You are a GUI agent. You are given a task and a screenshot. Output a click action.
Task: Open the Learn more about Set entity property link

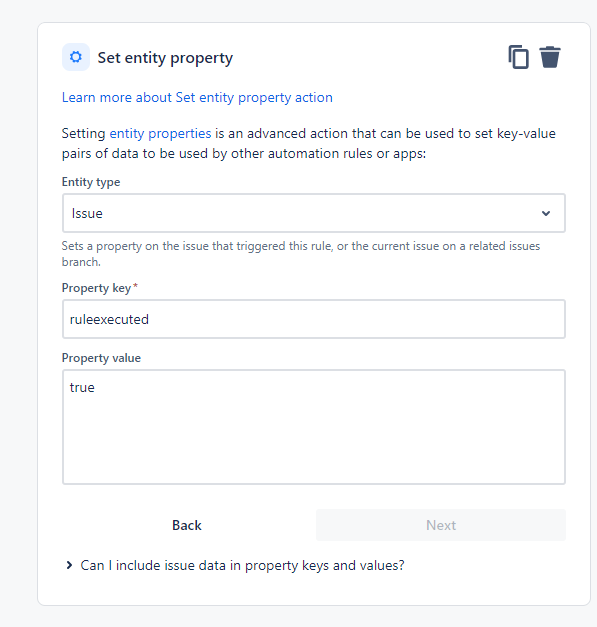click(x=197, y=97)
